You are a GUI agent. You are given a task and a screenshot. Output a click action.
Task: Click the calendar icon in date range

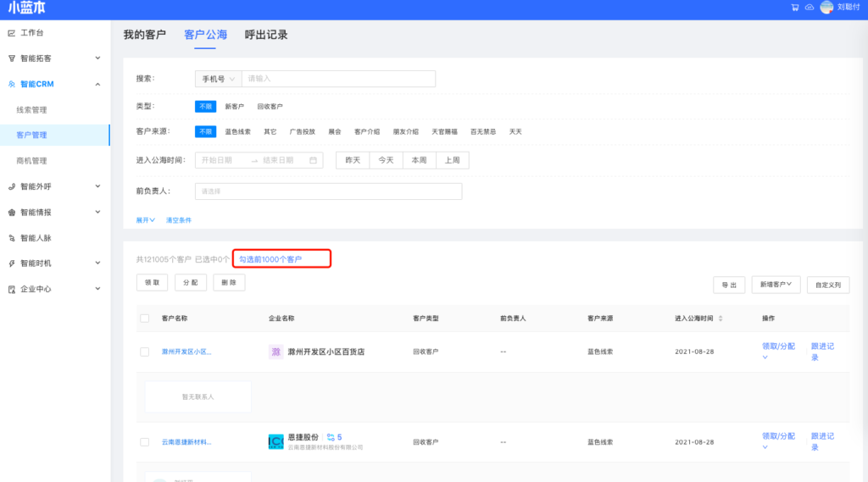coord(313,160)
